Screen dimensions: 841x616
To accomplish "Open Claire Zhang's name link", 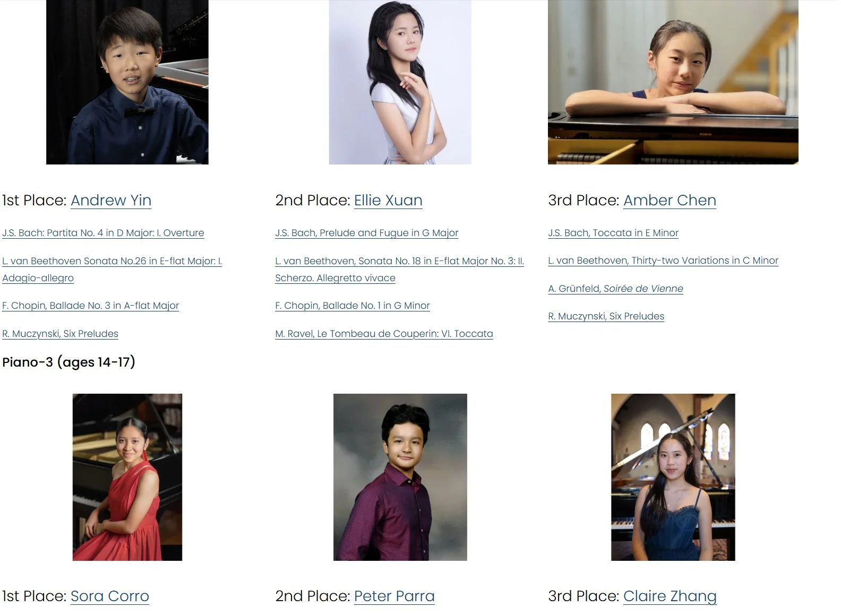I will (670, 596).
